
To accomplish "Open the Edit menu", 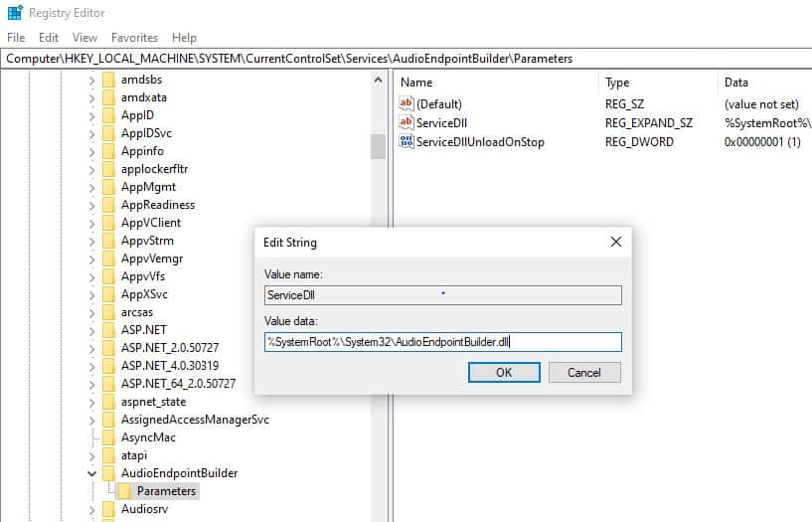I will coord(49,38).
